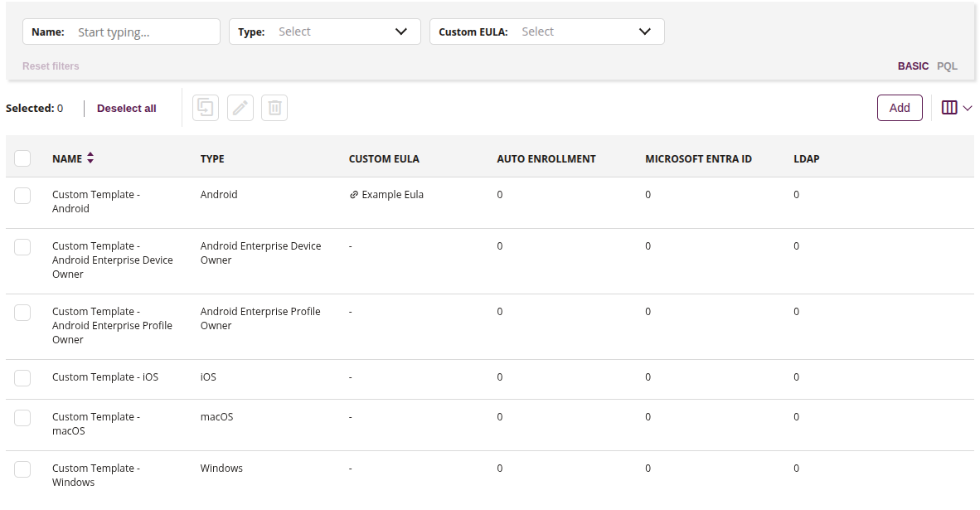The height and width of the screenshot is (510, 980).
Task: Select the BASIC filter tab
Action: pyautogui.click(x=913, y=66)
